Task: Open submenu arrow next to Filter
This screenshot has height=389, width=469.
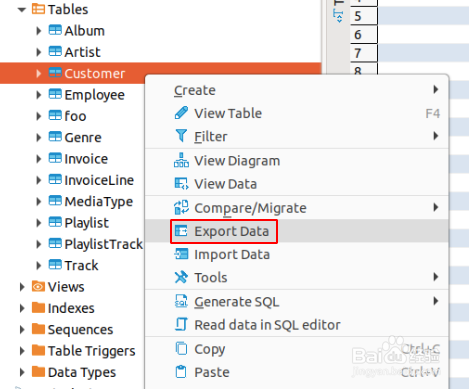Action: (435, 136)
